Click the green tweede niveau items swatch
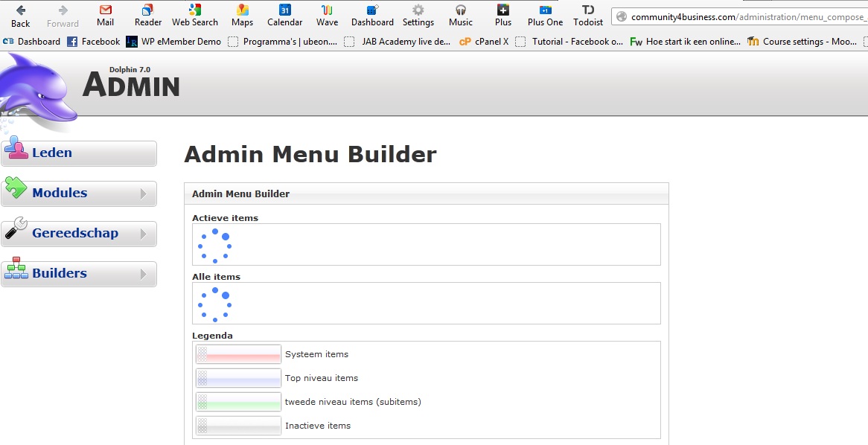Viewport: 868px width, 445px height. point(238,402)
